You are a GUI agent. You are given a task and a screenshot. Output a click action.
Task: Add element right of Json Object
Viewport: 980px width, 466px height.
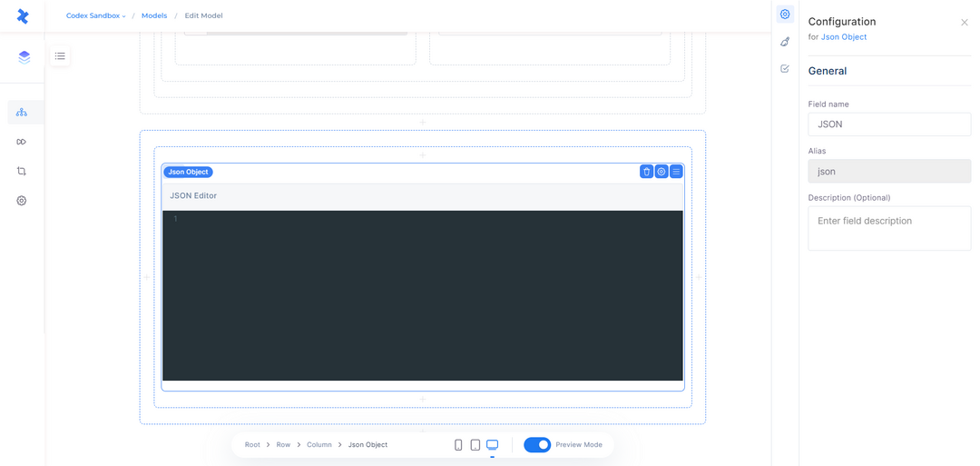pyautogui.click(x=699, y=276)
